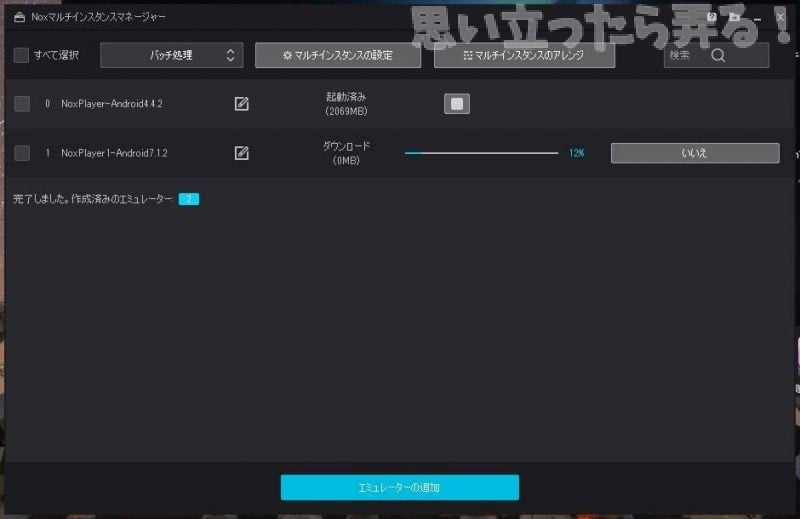Minimize the Nox multi-instance manager window
Viewport: 800px width, 519px height.
(758, 18)
